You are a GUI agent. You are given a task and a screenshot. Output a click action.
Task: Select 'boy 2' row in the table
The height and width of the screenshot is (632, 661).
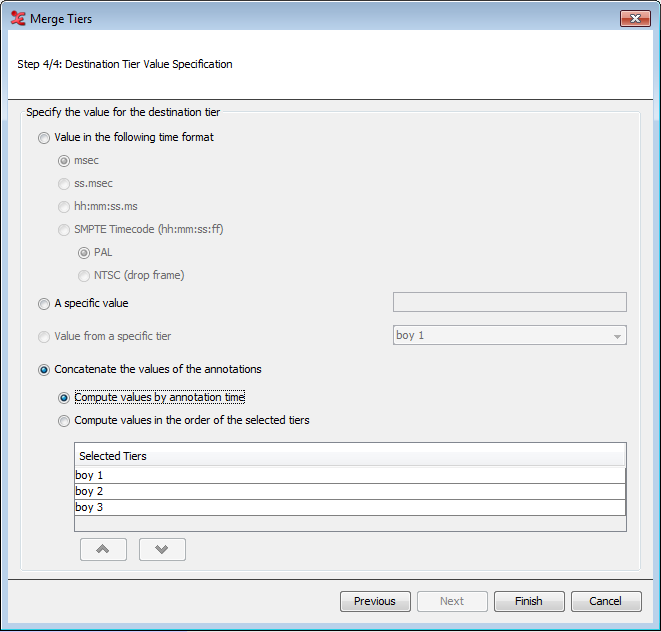pos(350,491)
